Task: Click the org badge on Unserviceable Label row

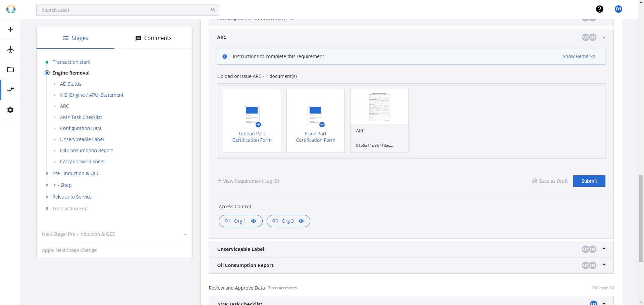Action: click(x=589, y=249)
